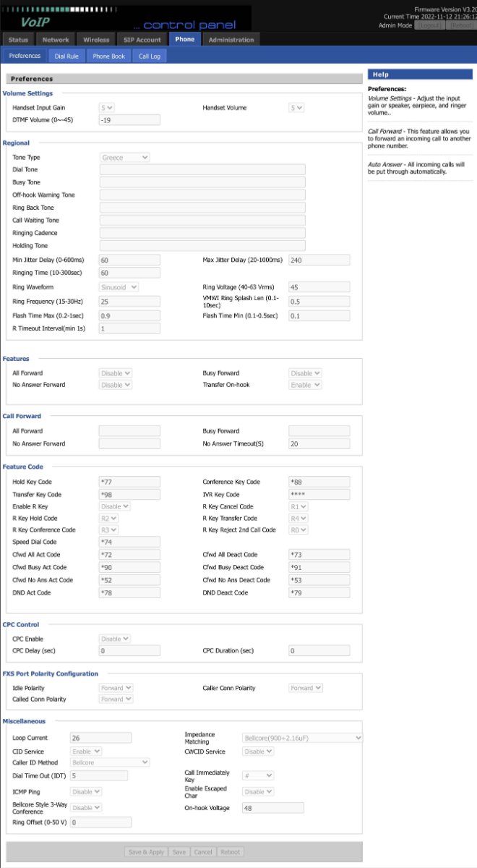Click the Max Jitter Delay input field
The image size is (477, 868).
pyautogui.click(x=319, y=260)
